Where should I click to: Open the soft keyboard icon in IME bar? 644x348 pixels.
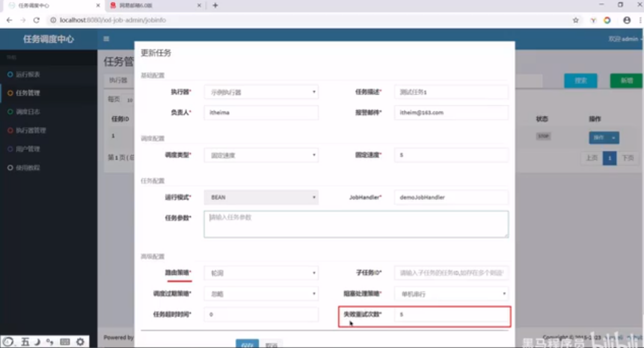[x=65, y=341]
